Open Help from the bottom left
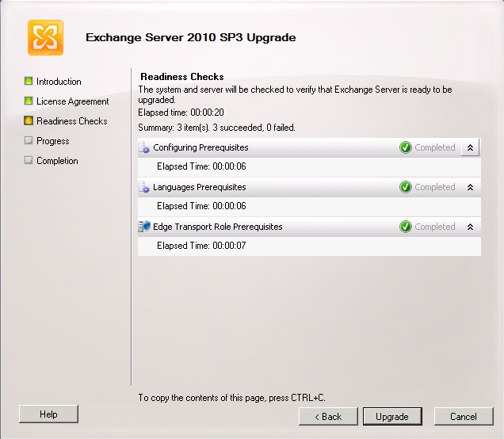This screenshot has height=439, width=504. click(48, 414)
